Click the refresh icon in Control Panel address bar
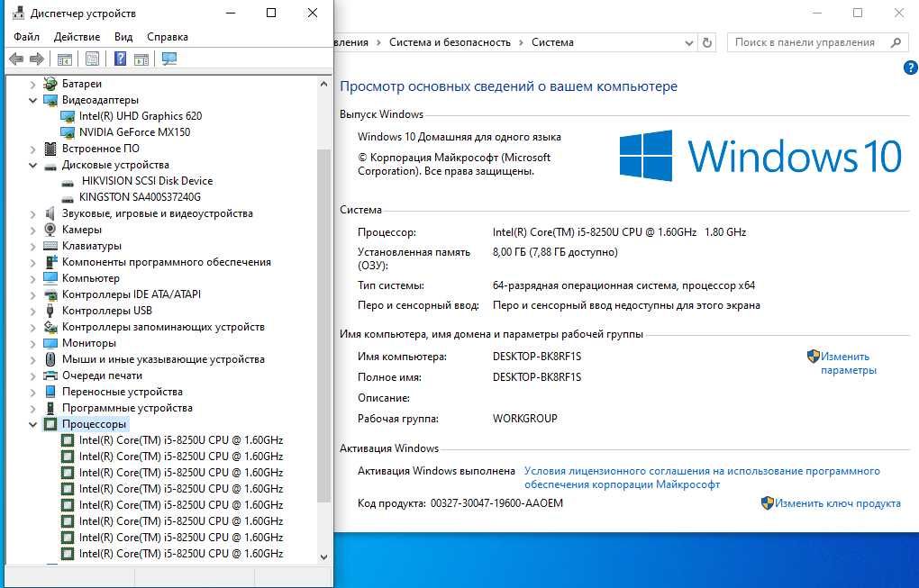The image size is (919, 588). (707, 42)
